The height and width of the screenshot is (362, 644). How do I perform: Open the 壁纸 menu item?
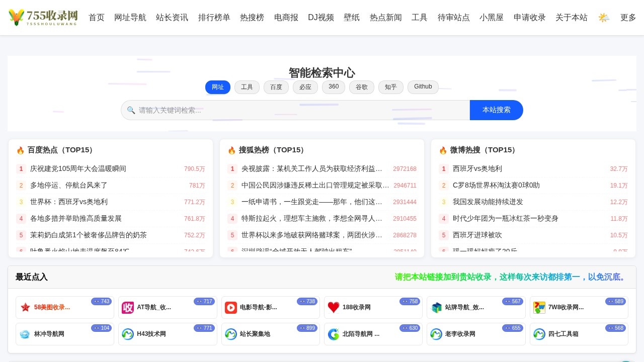pos(352,18)
